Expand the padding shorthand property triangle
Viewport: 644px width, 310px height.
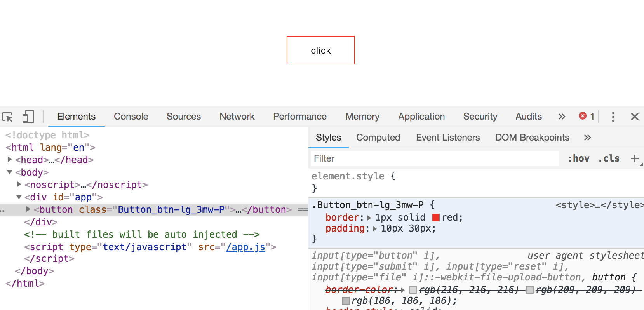click(374, 229)
